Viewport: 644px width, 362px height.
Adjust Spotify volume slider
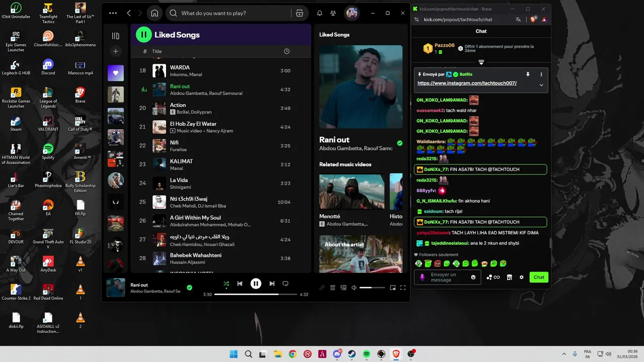click(372, 288)
